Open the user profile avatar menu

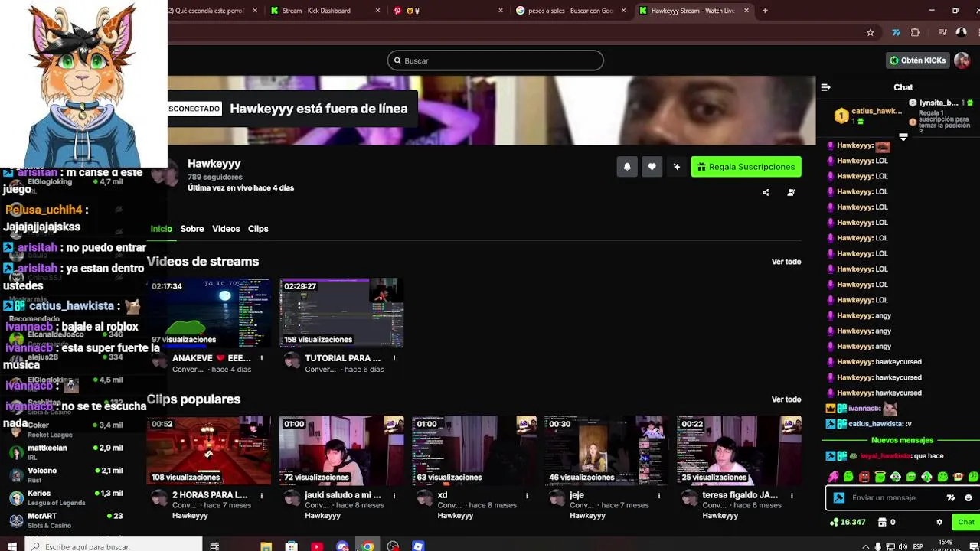point(963,60)
